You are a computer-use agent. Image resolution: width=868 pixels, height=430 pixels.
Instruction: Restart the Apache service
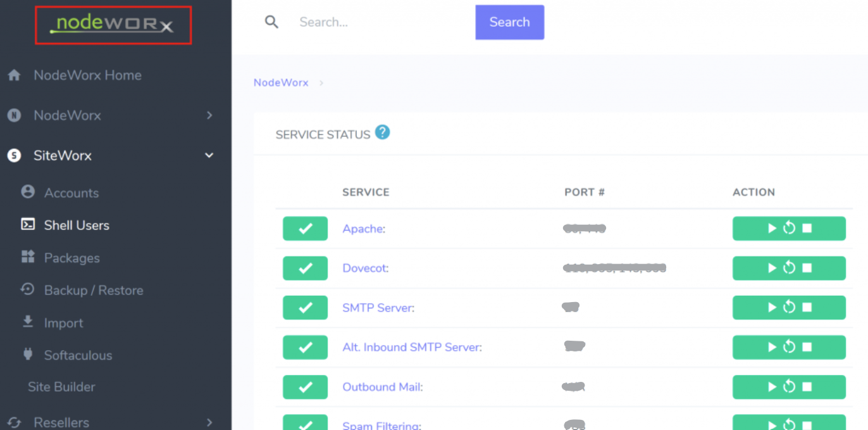pyautogui.click(x=789, y=228)
